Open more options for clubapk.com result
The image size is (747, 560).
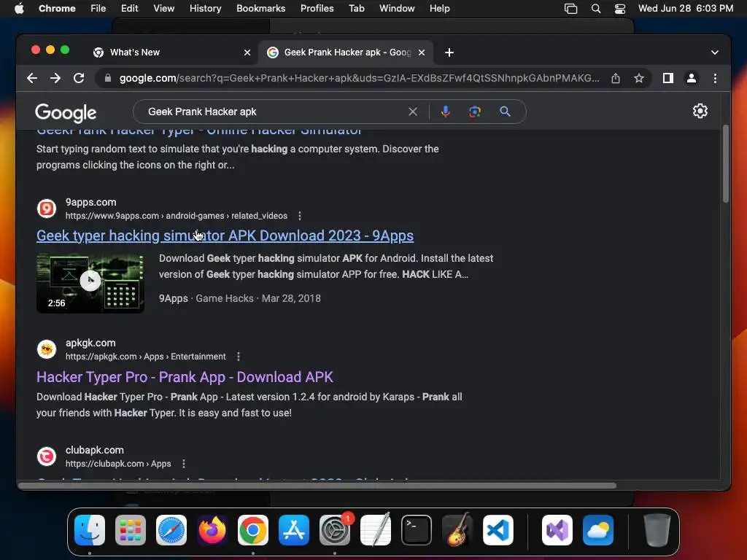[183, 463]
